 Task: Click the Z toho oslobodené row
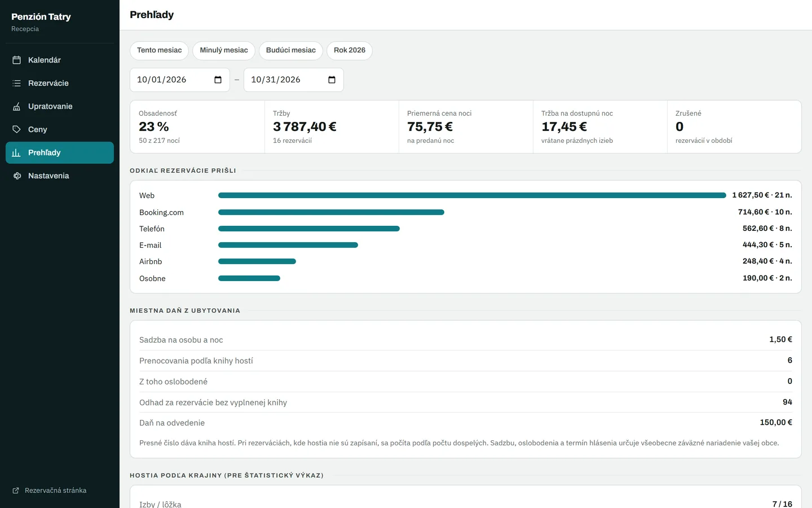pos(466,382)
